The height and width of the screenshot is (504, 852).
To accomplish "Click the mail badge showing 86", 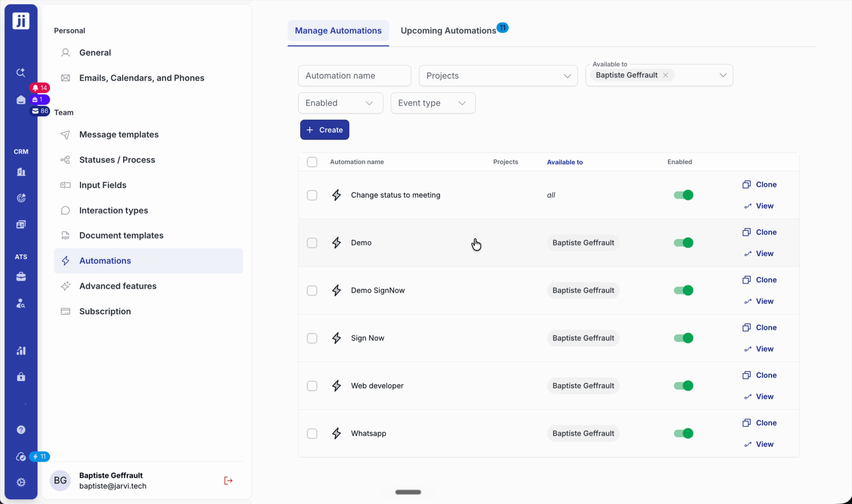I will [40, 111].
